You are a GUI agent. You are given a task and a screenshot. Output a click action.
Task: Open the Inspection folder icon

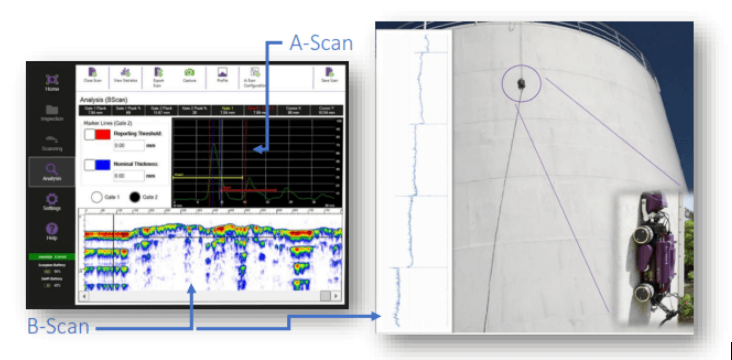coord(52,110)
